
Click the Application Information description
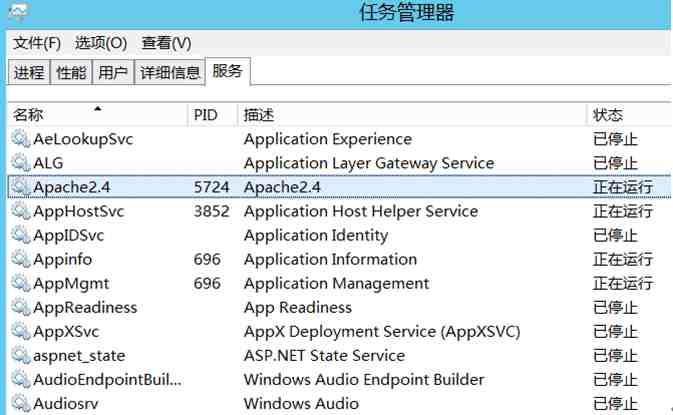point(330,259)
